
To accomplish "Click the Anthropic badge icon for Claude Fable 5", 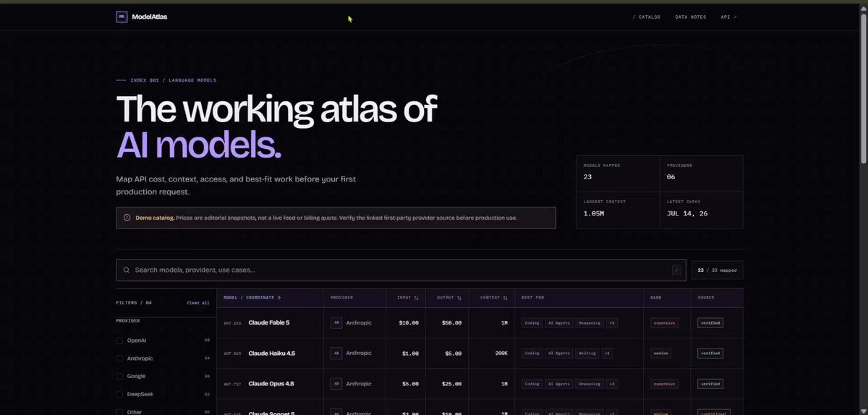I will click(x=336, y=322).
